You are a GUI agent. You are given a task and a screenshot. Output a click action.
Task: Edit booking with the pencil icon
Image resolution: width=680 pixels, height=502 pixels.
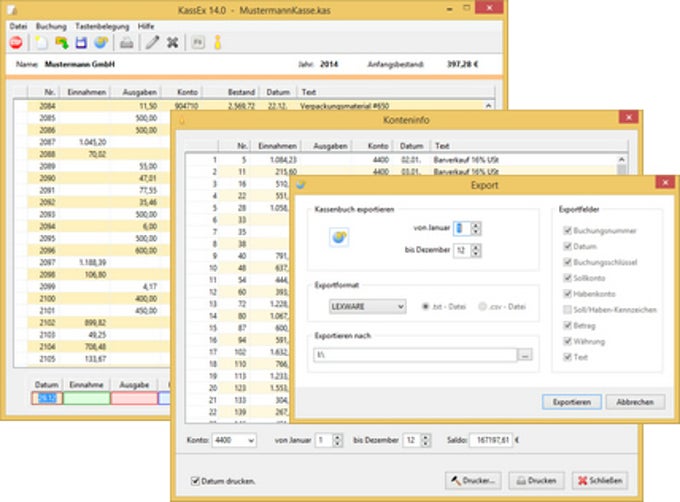152,42
